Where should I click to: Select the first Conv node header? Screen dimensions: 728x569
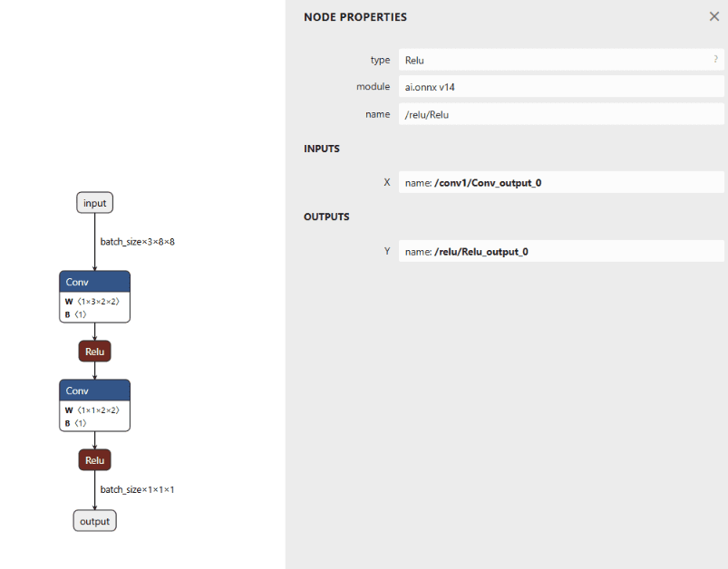click(94, 282)
